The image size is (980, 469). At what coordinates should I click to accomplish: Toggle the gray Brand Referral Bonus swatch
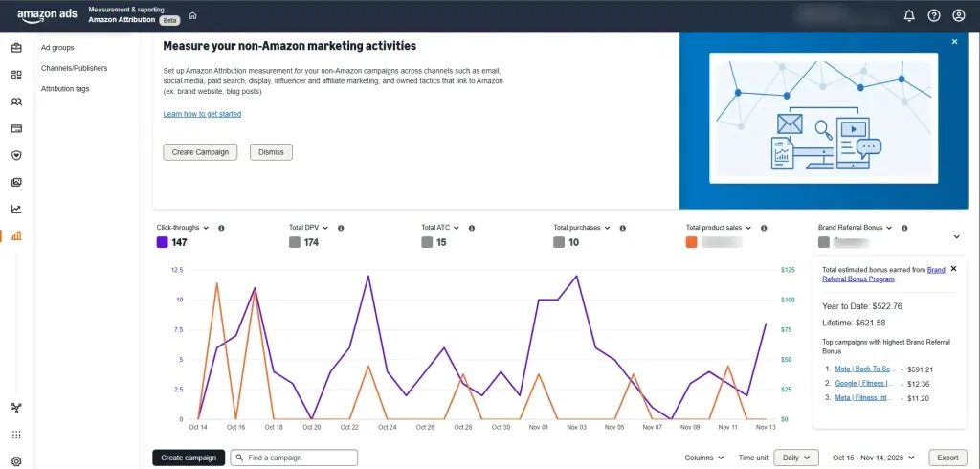824,242
